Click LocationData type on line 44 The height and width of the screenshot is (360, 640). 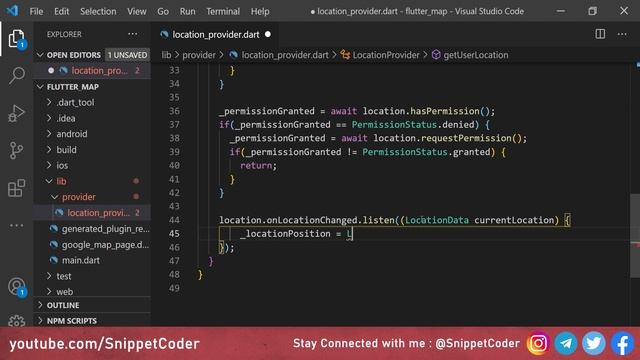click(x=437, y=220)
